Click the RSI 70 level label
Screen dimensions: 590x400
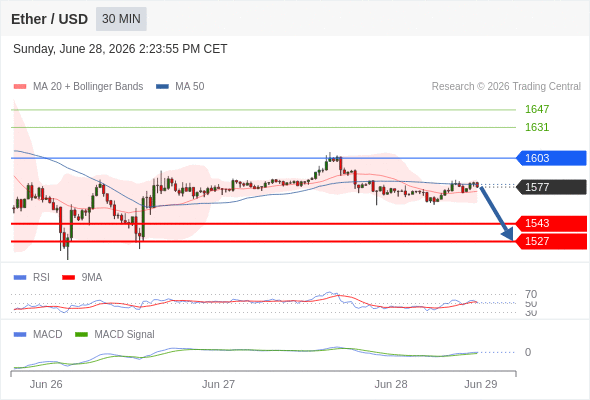coord(531,294)
